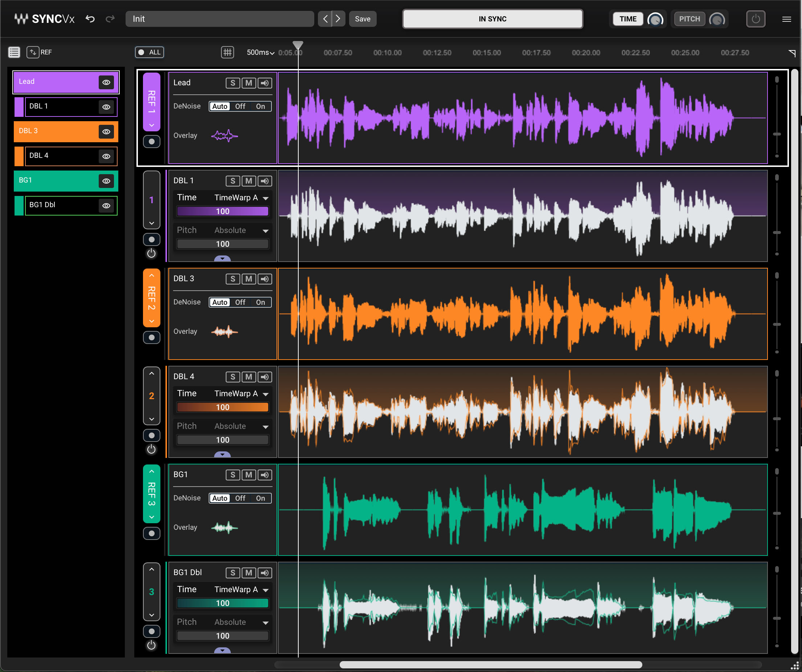Viewport: 802px width, 672px height.
Task: Toggle the track list panel icon
Action: click(x=14, y=52)
